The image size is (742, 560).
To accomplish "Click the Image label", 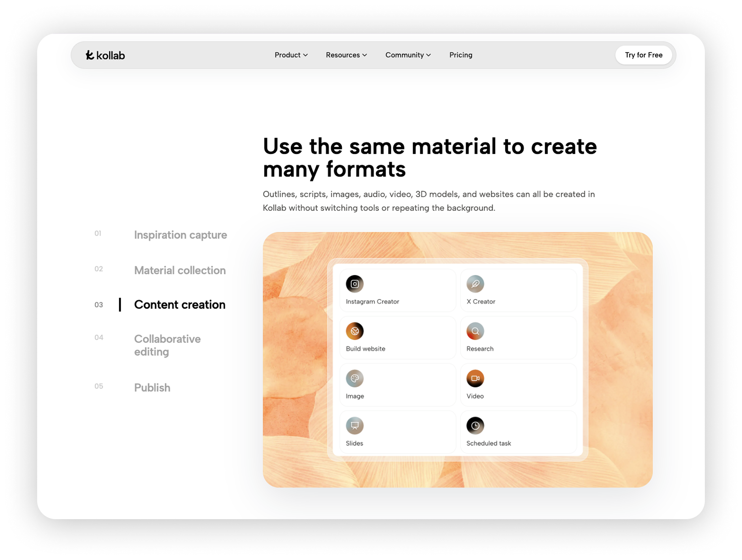I will click(x=354, y=396).
